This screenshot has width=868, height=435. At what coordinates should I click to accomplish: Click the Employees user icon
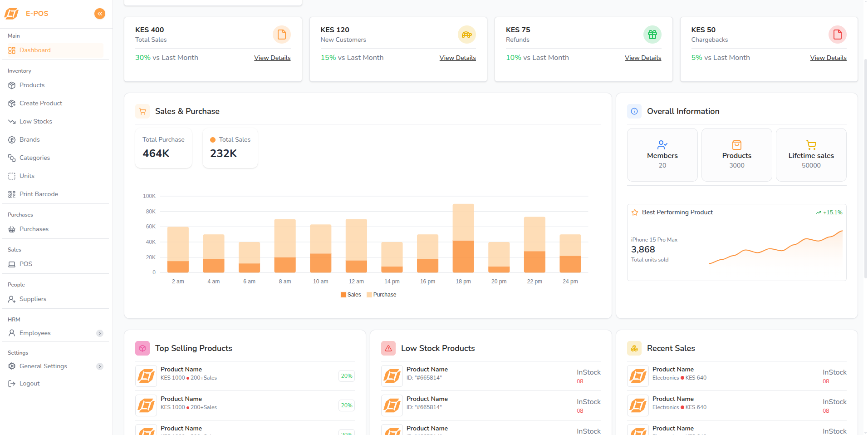click(12, 333)
